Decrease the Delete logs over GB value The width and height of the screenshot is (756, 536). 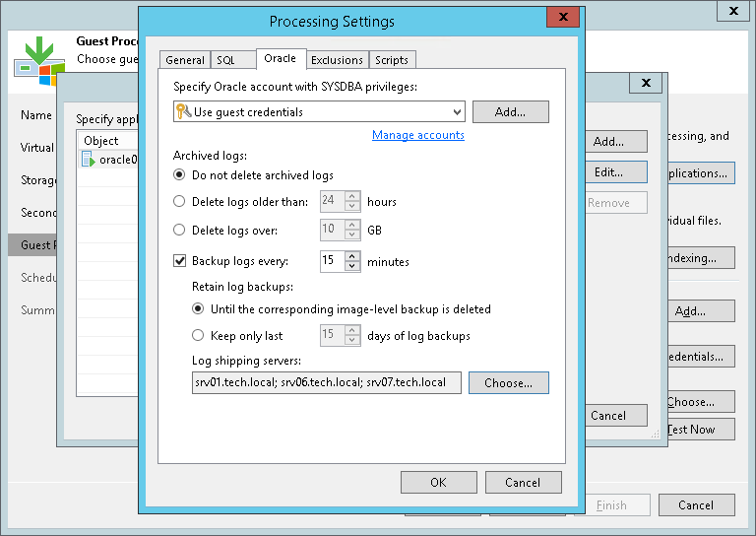pos(352,234)
